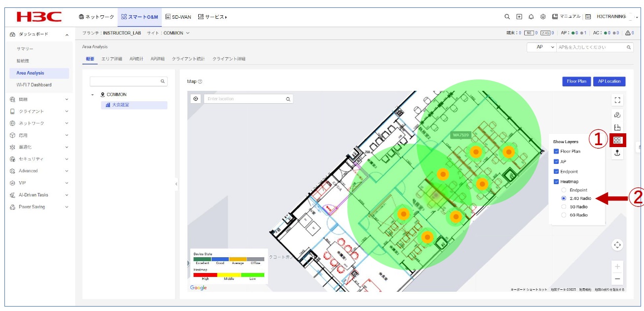
Task: Open the SD-WAN top menu
Action: tap(178, 17)
